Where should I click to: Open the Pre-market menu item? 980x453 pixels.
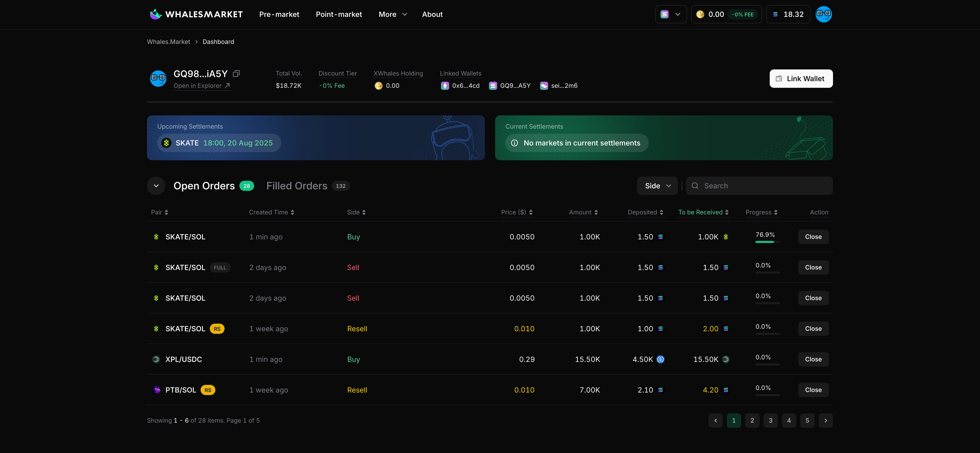click(279, 15)
